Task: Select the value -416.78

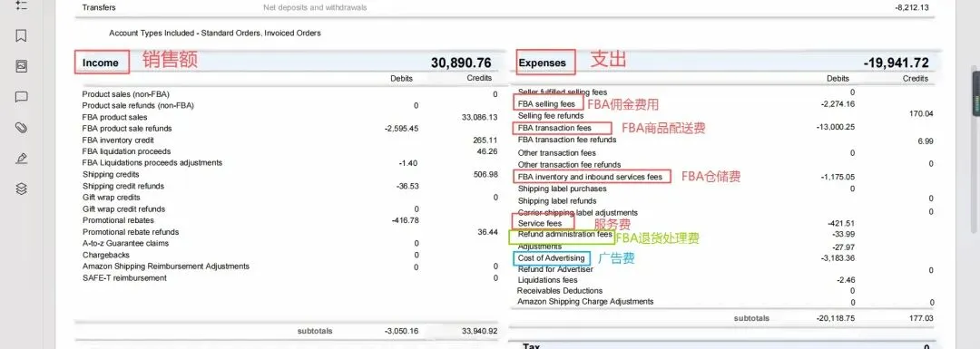Action: click(405, 220)
